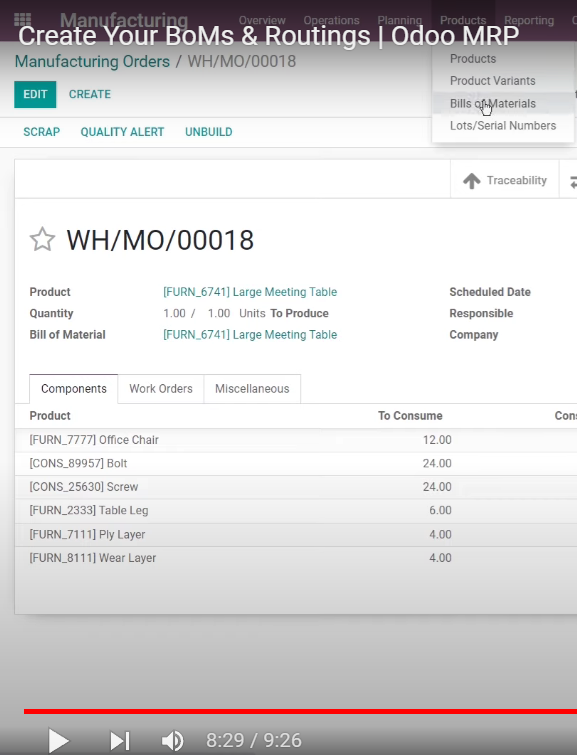Play the video
The image size is (577, 755).
pos(58,740)
